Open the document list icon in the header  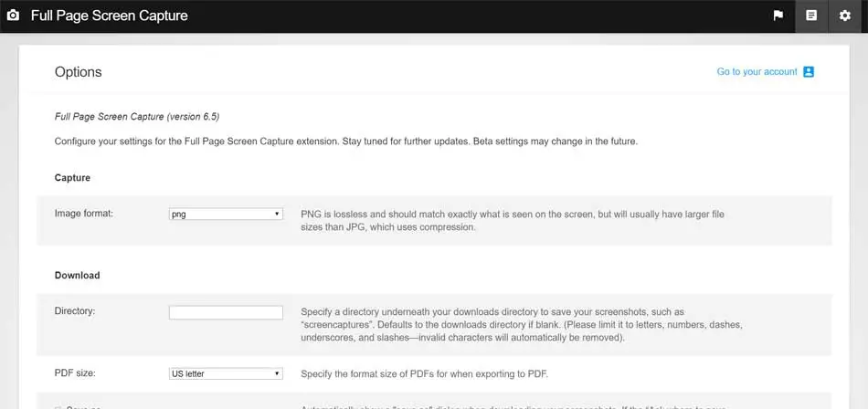coord(811,16)
